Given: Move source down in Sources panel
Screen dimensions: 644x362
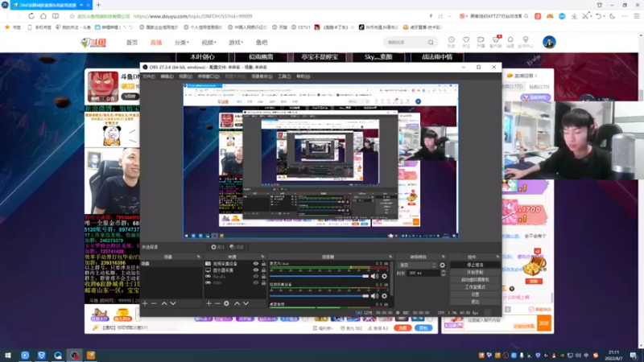Looking at the screenshot, I should (246, 303).
